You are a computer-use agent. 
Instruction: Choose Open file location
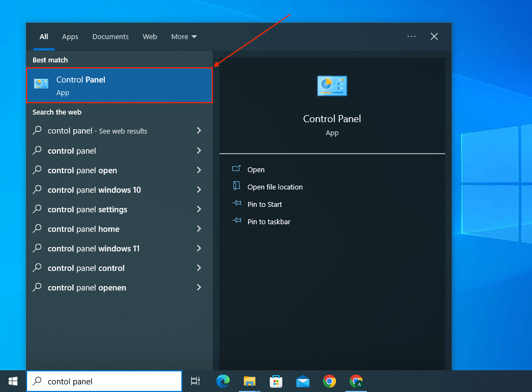coord(275,187)
